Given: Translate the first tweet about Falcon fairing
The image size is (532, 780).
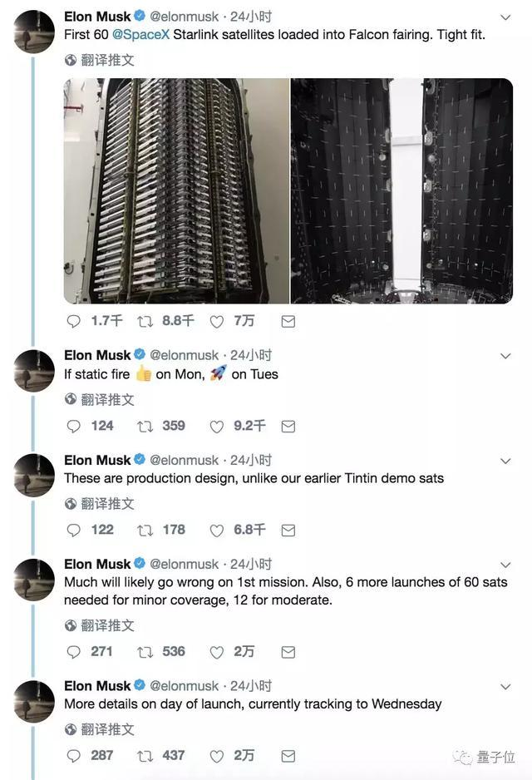Looking at the screenshot, I should point(100,60).
